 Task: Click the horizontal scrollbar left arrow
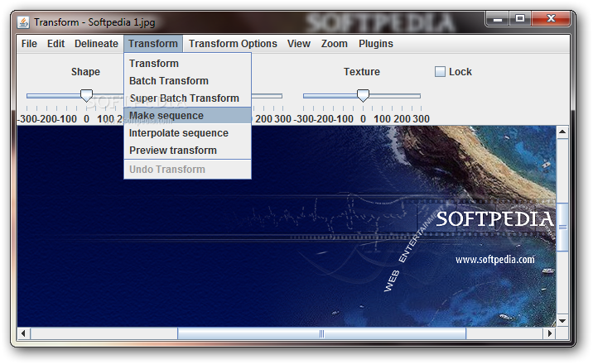click(x=23, y=333)
